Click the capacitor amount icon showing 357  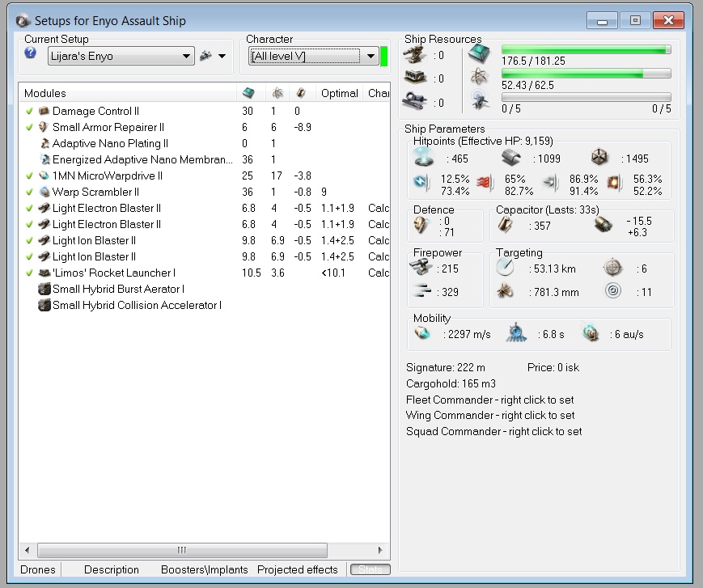click(x=506, y=225)
